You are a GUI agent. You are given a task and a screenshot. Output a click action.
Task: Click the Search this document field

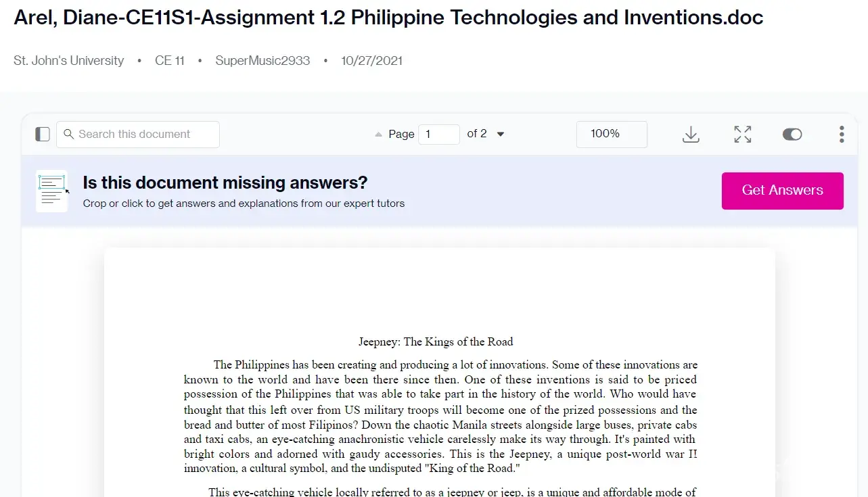[145, 134]
